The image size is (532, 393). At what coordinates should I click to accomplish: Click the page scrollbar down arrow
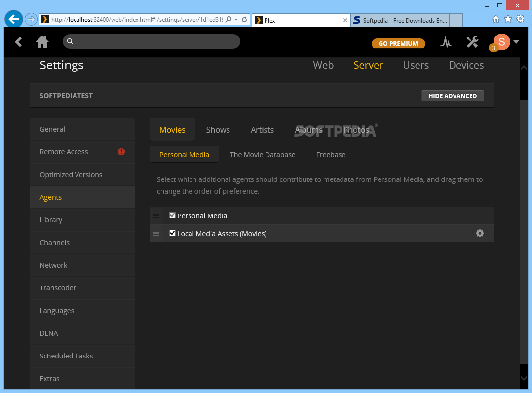[524, 378]
